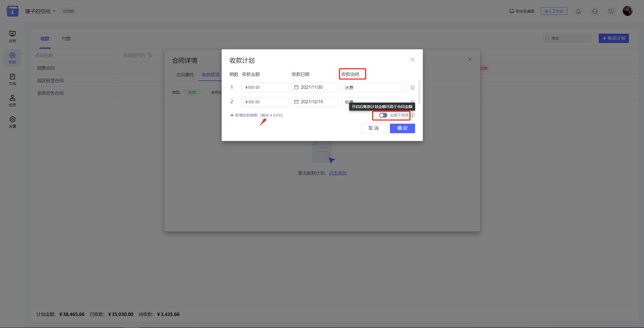644x328 pixels.
Task: Click the info icon beside 金额不受限
Action: (413, 115)
